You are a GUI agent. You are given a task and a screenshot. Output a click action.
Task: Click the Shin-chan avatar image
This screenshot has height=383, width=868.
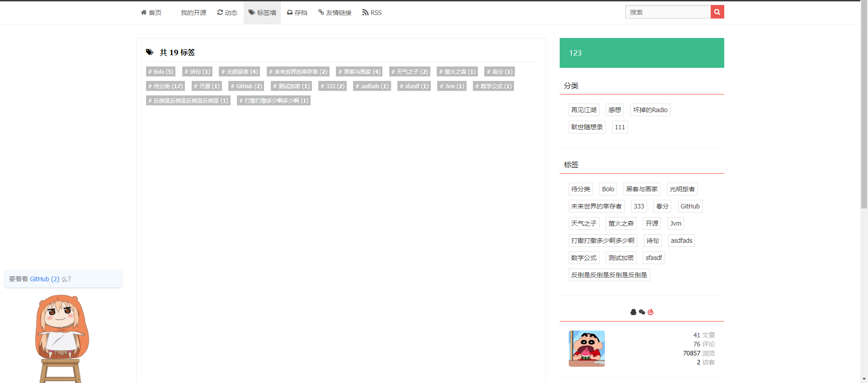(x=587, y=348)
